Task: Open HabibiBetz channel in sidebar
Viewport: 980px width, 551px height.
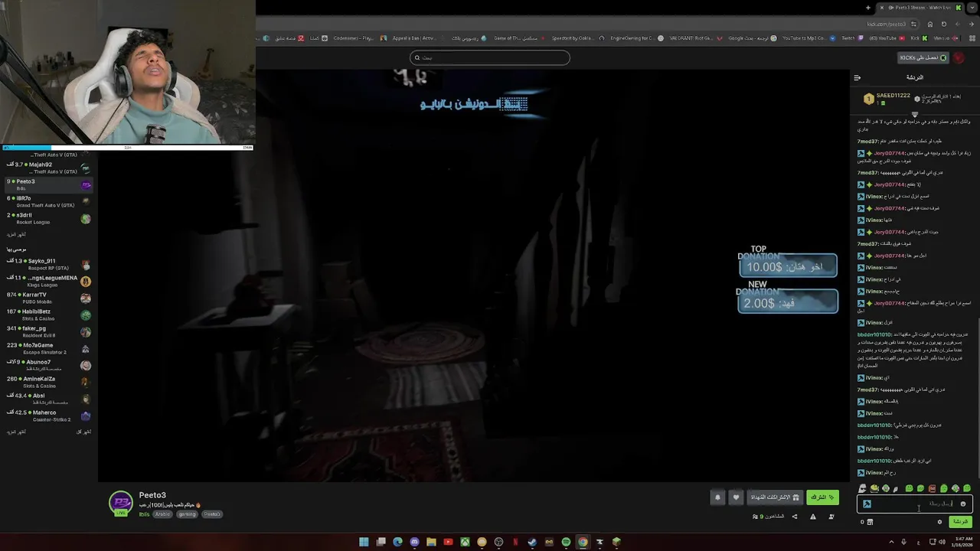Action: click(49, 315)
